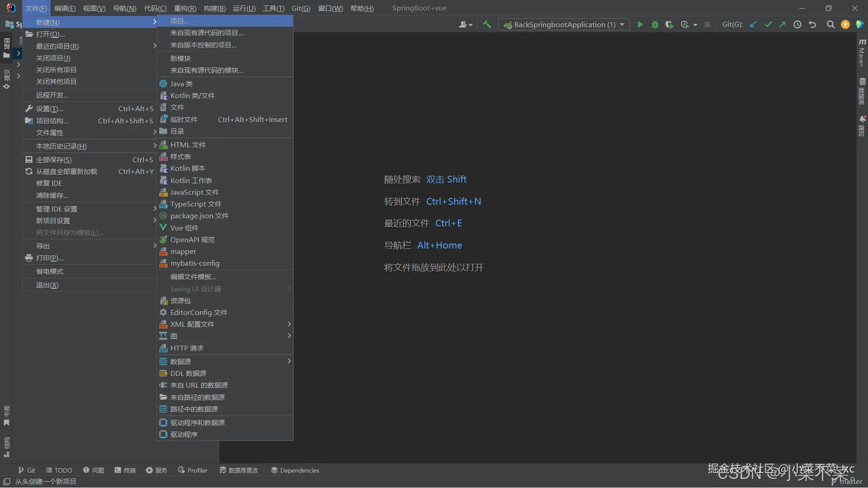Open BackSpringbootApplication run configuration dropdown
Image resolution: width=868 pixels, height=488 pixels.
564,24
